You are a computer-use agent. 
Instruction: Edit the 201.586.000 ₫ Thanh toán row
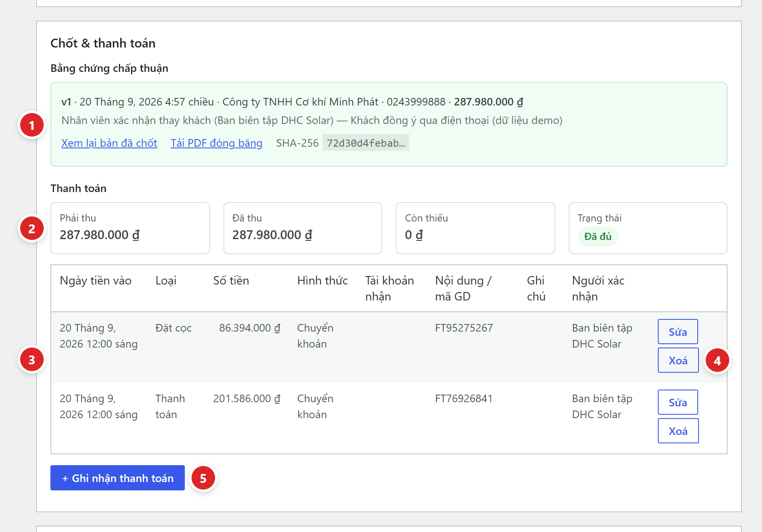(678, 402)
